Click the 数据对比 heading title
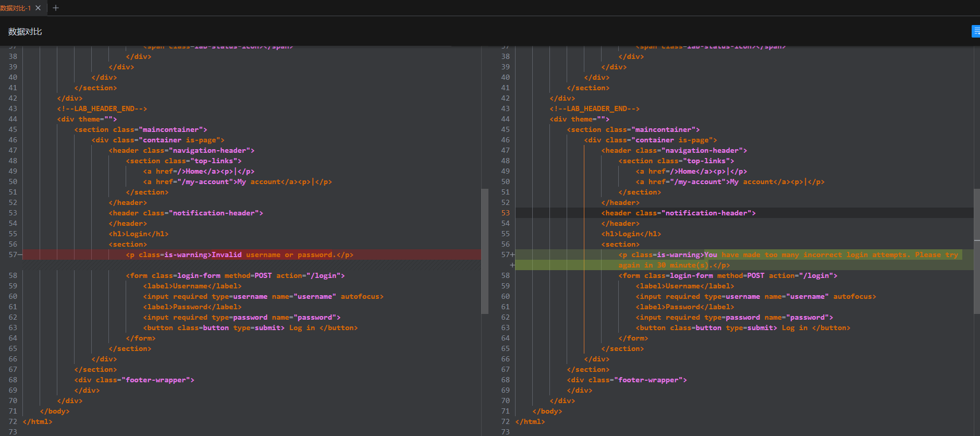The height and width of the screenshot is (436, 980). (x=25, y=32)
